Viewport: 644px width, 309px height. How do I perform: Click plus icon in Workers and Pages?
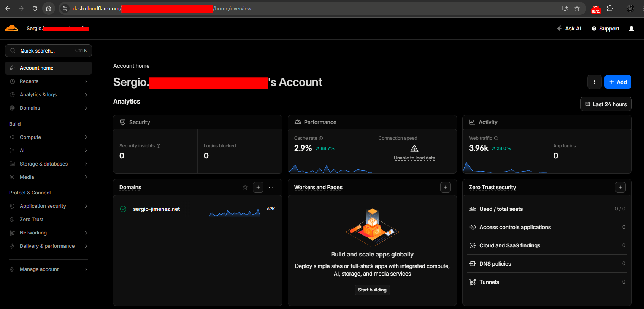coord(446,187)
